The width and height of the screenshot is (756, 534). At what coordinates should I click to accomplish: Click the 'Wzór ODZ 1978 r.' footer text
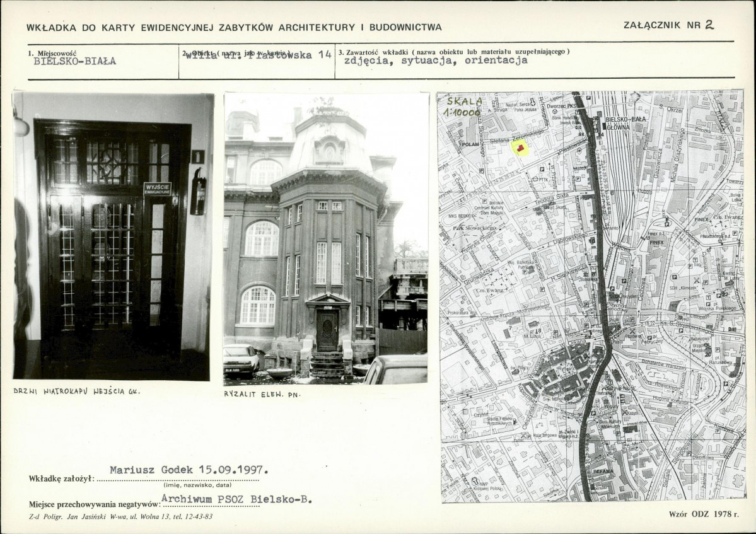(x=702, y=514)
